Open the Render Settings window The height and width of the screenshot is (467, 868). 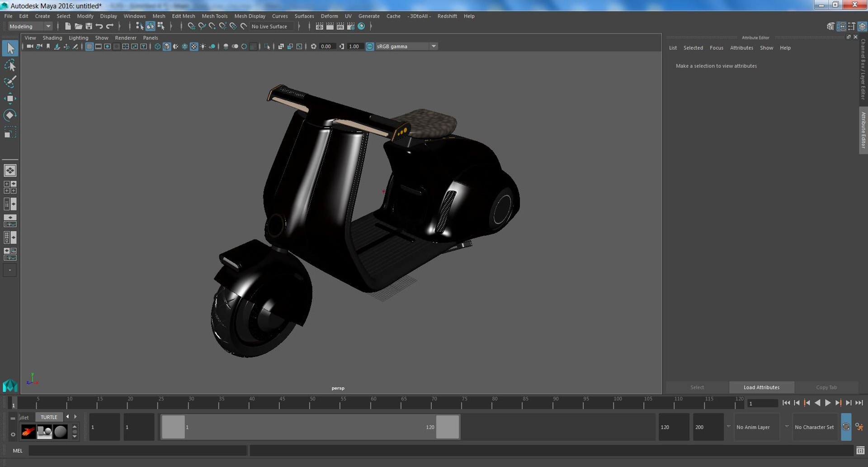(x=351, y=26)
